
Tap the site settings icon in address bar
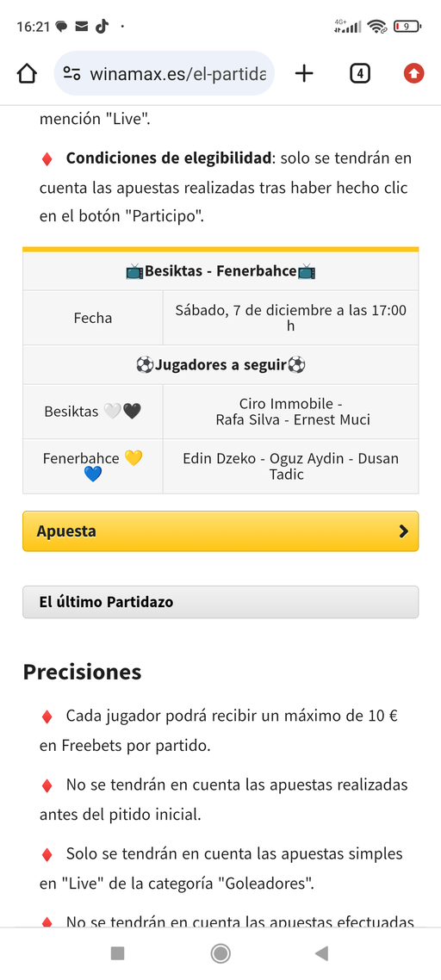72,74
